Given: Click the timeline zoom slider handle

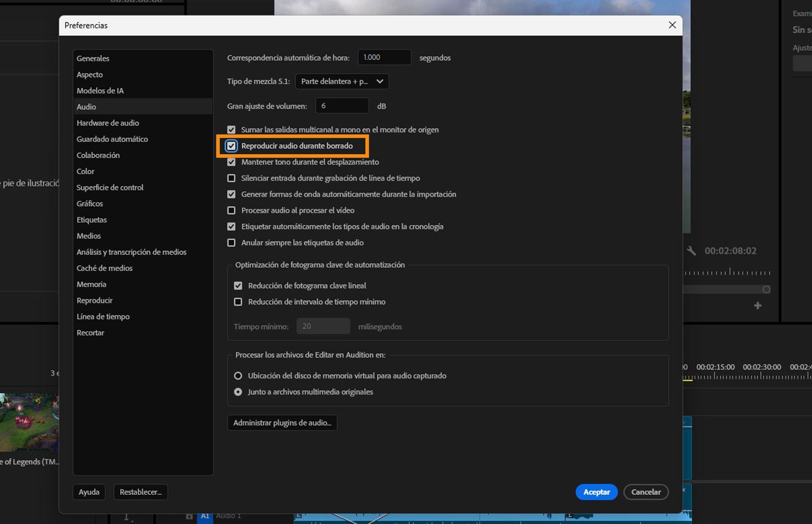Looking at the screenshot, I should coord(765,289).
